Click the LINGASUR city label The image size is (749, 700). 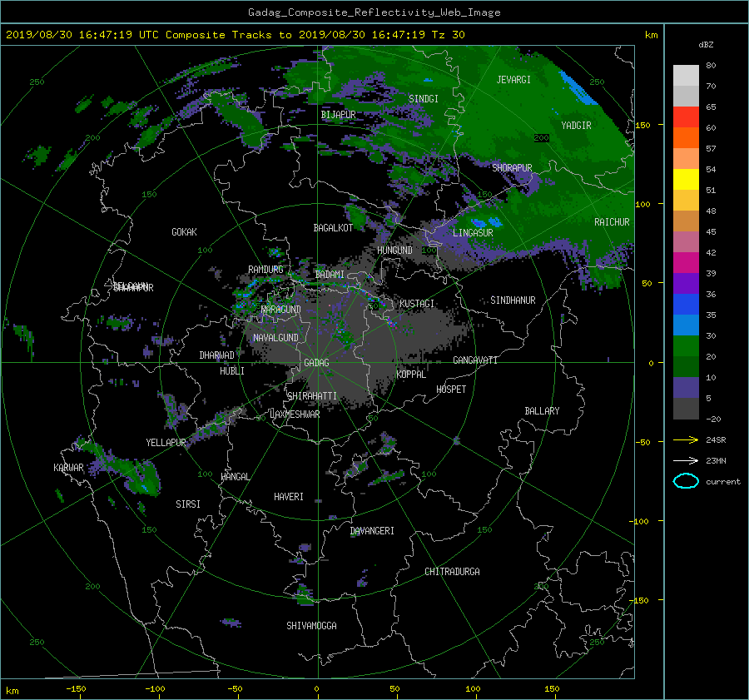coord(473,233)
